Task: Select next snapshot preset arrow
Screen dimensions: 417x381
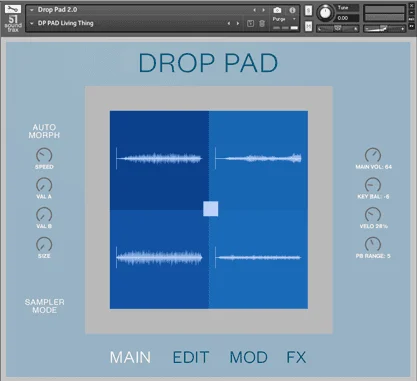Action: coord(238,23)
